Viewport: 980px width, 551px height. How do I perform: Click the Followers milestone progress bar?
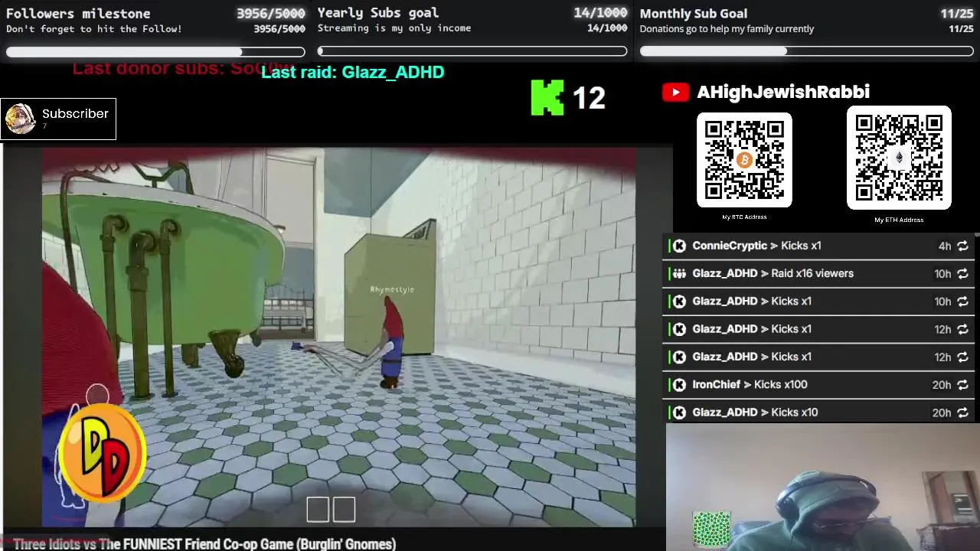click(155, 51)
